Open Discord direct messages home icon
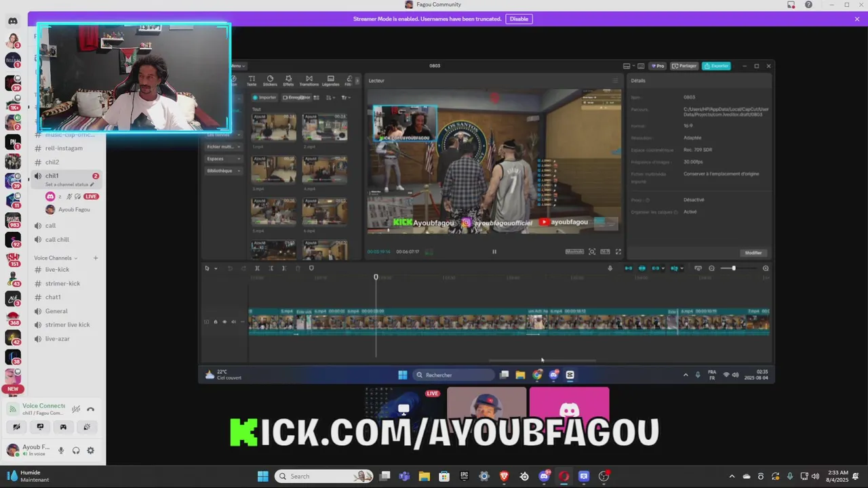Image resolution: width=868 pixels, height=488 pixels. coord(13,21)
